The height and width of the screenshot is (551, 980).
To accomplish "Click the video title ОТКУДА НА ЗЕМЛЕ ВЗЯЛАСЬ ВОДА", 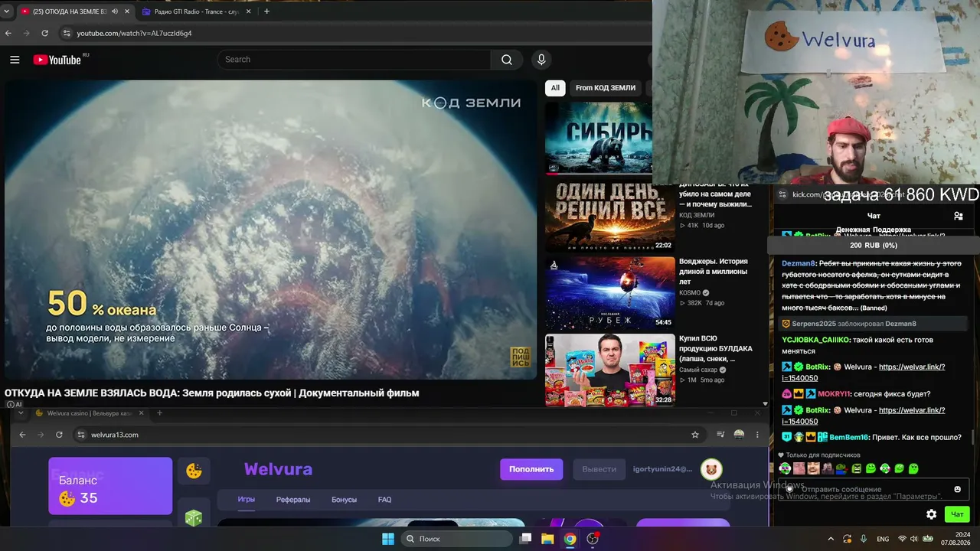I will (x=212, y=393).
